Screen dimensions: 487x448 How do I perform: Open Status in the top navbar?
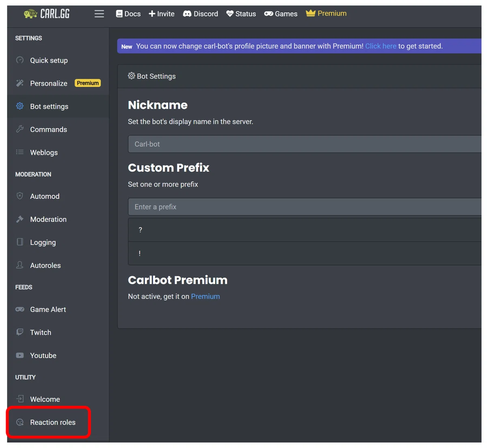(241, 14)
